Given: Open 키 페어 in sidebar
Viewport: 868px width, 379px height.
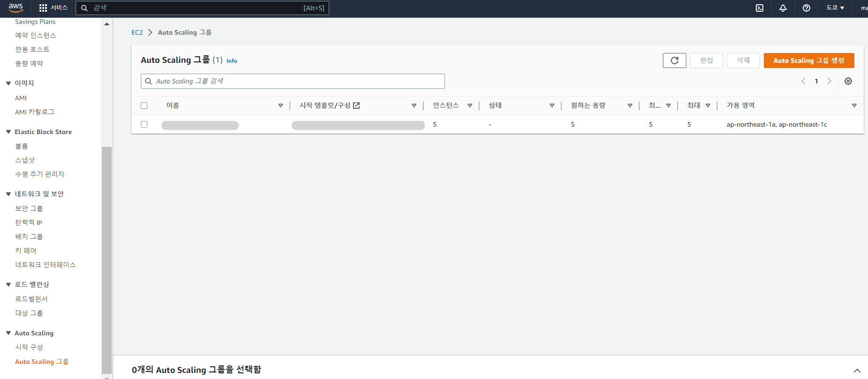Looking at the screenshot, I should coord(26,250).
